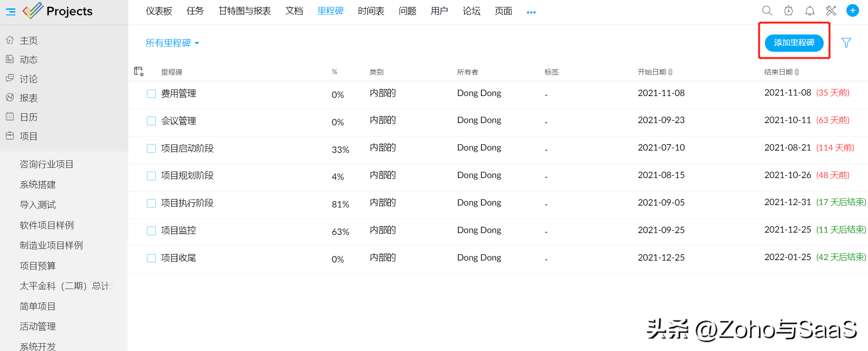Open the 活动管理 project

[38, 326]
